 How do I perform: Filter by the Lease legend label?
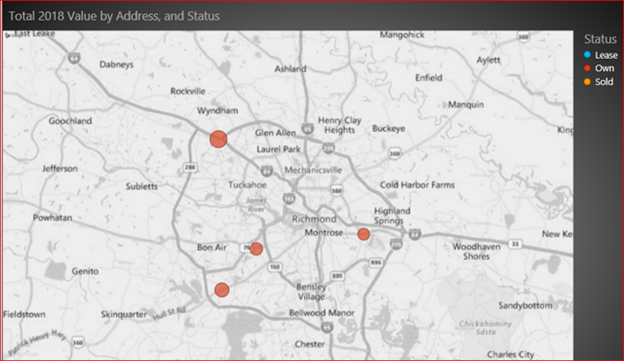click(x=606, y=55)
